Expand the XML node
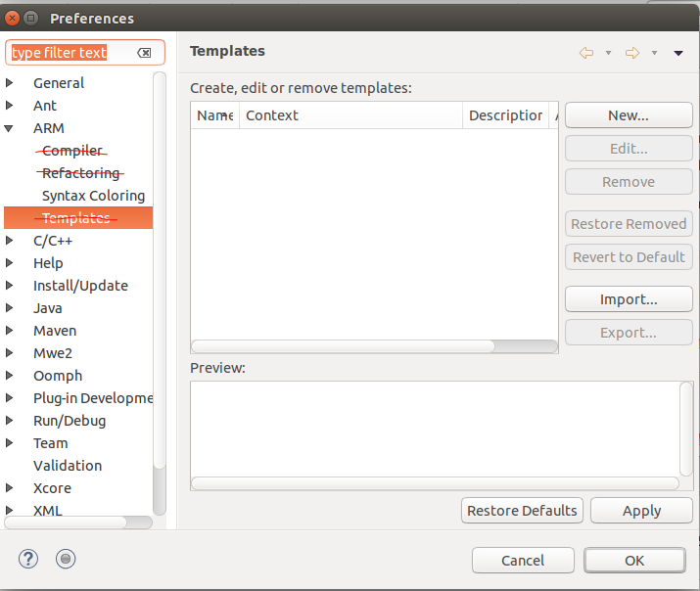Screen dimensions: 700x591 (9, 510)
